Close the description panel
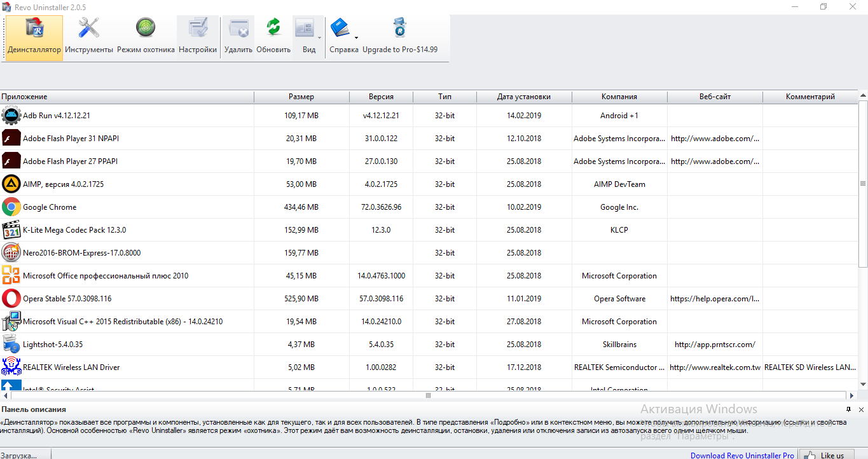This screenshot has height=459, width=868. coord(861,409)
